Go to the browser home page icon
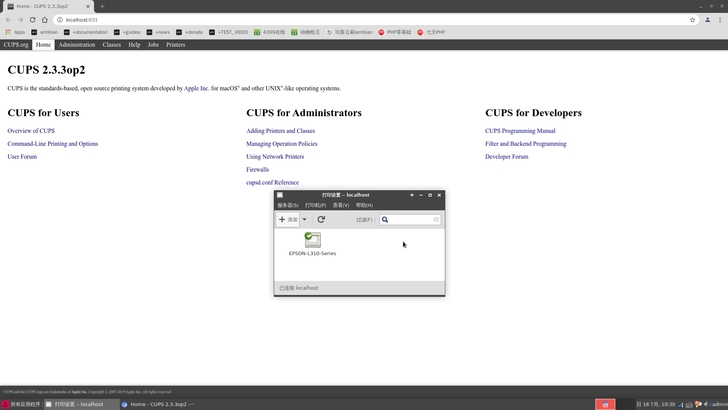 45,20
